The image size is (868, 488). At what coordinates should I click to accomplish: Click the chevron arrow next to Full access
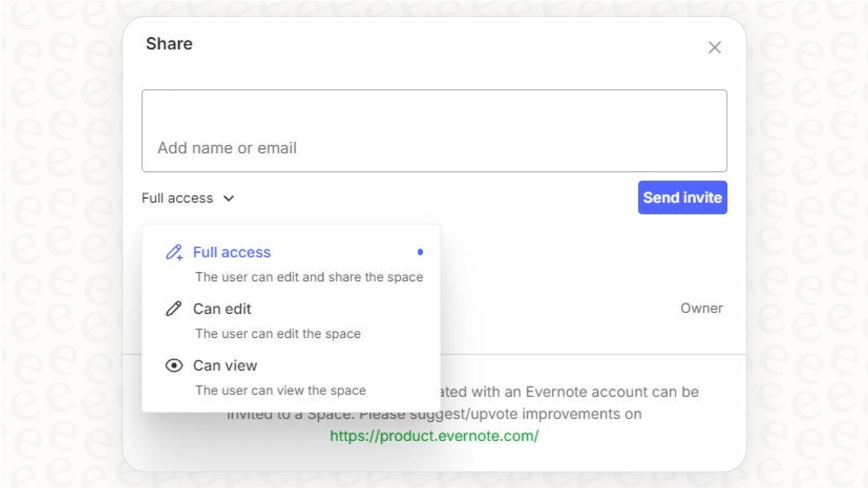click(229, 198)
